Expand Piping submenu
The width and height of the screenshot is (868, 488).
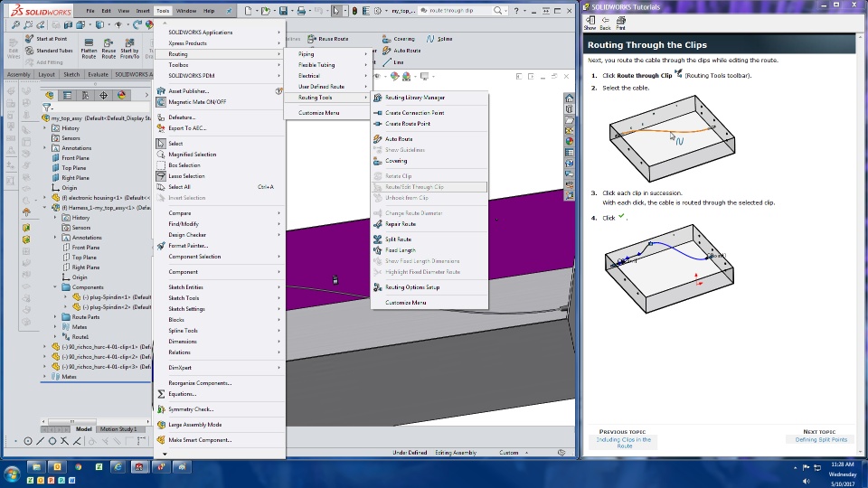point(326,54)
